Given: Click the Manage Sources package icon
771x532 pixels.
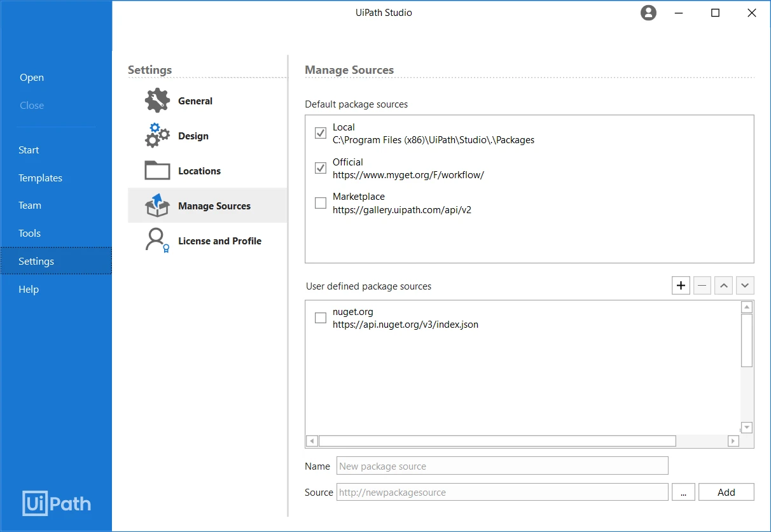Looking at the screenshot, I should (157, 206).
